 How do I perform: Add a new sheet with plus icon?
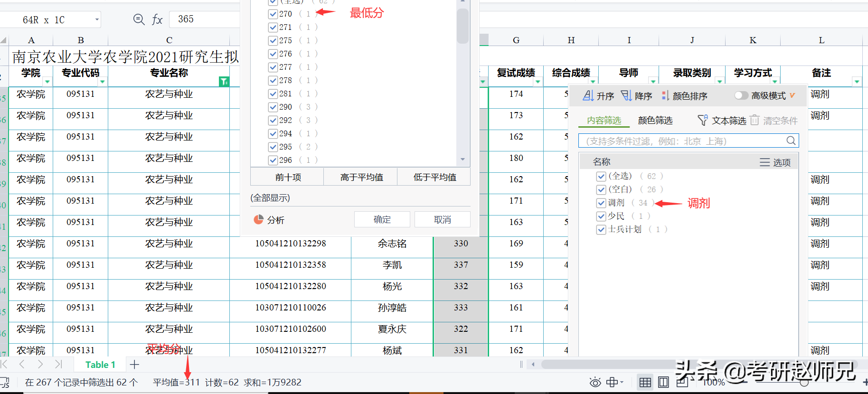(134, 365)
